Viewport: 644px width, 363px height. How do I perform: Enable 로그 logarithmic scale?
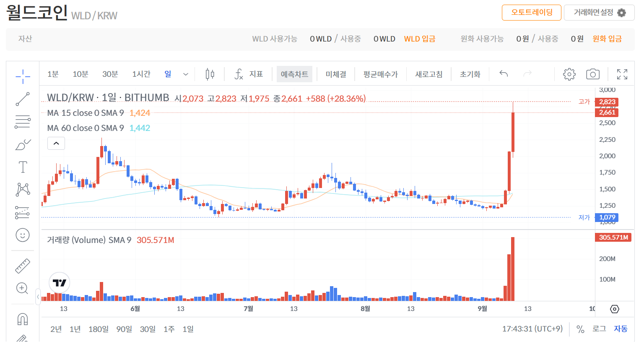point(599,329)
